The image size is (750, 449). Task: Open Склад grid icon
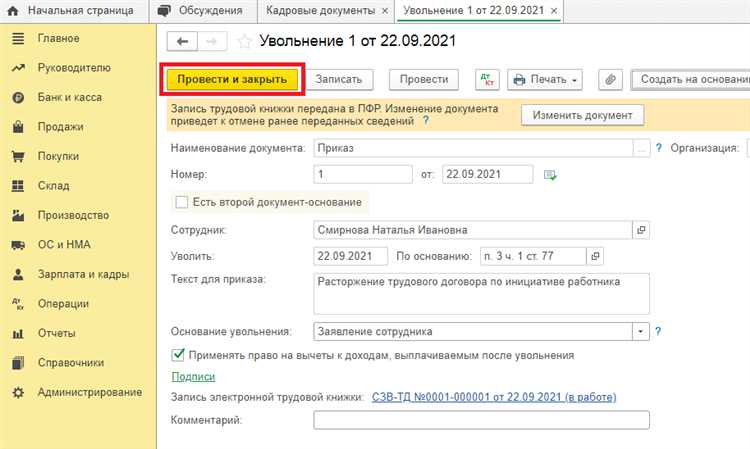18,186
